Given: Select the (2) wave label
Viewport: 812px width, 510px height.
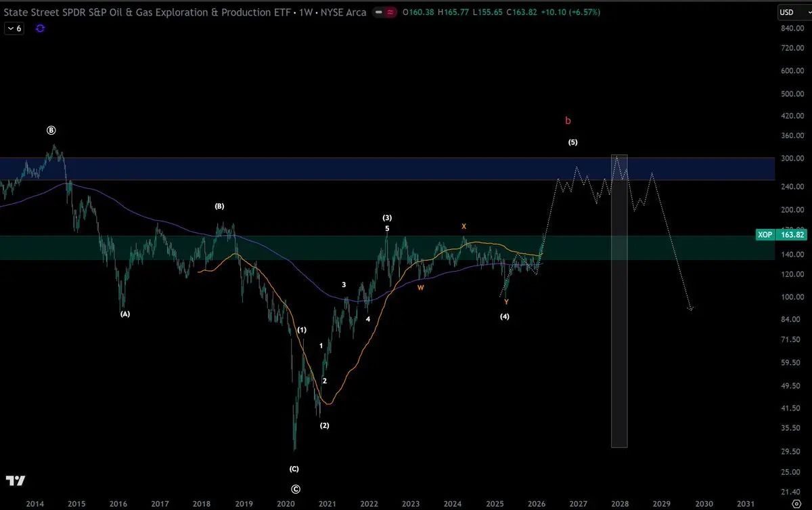Looking at the screenshot, I should tap(324, 425).
